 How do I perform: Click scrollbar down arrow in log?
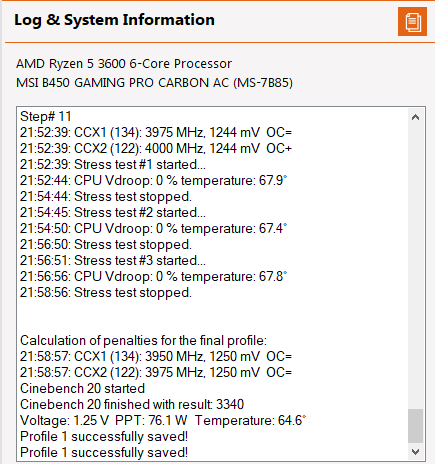point(415,452)
